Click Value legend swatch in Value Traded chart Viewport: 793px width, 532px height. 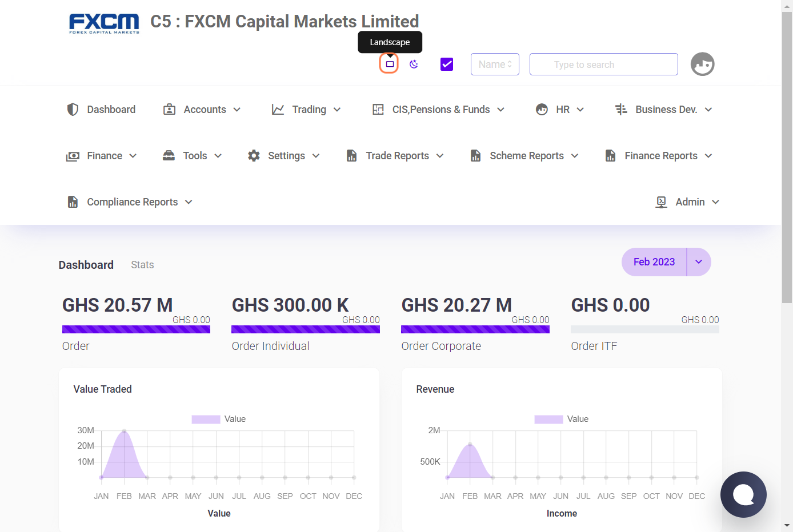pyautogui.click(x=206, y=420)
